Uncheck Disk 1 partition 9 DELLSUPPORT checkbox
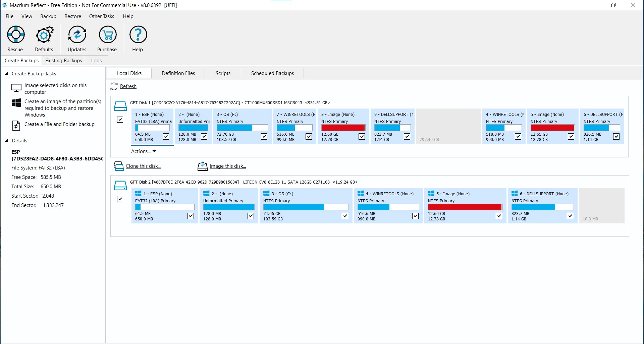The height and width of the screenshot is (344, 644). (407, 136)
